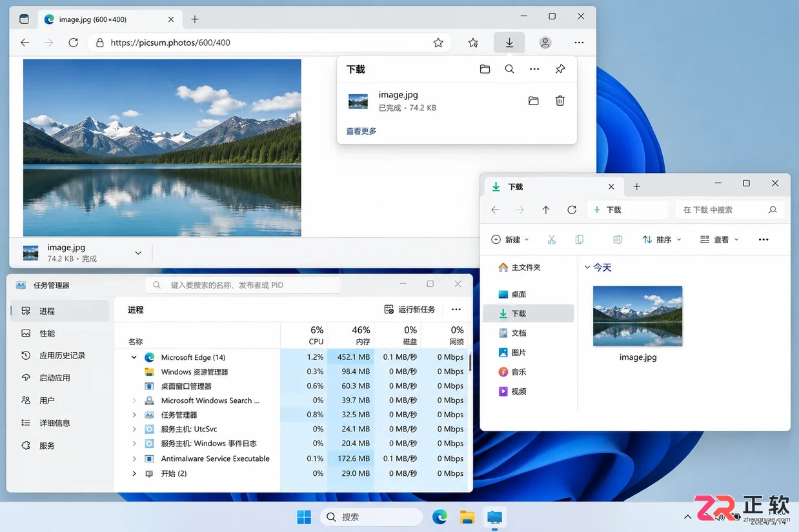Click Edge tab actions menu icon
The height and width of the screenshot is (532, 799).
tap(24, 19)
